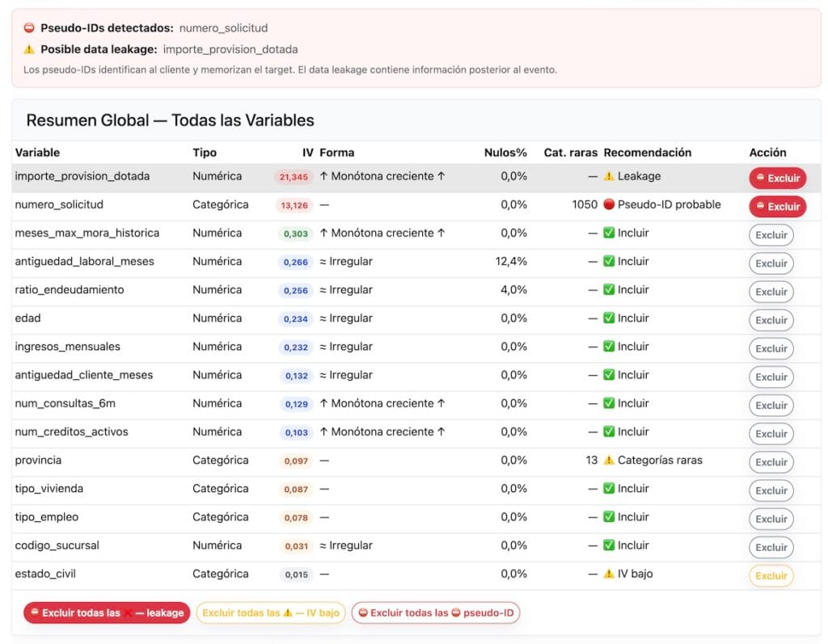The height and width of the screenshot is (644, 828).
Task: Click the Forma column header
Action: click(337, 153)
